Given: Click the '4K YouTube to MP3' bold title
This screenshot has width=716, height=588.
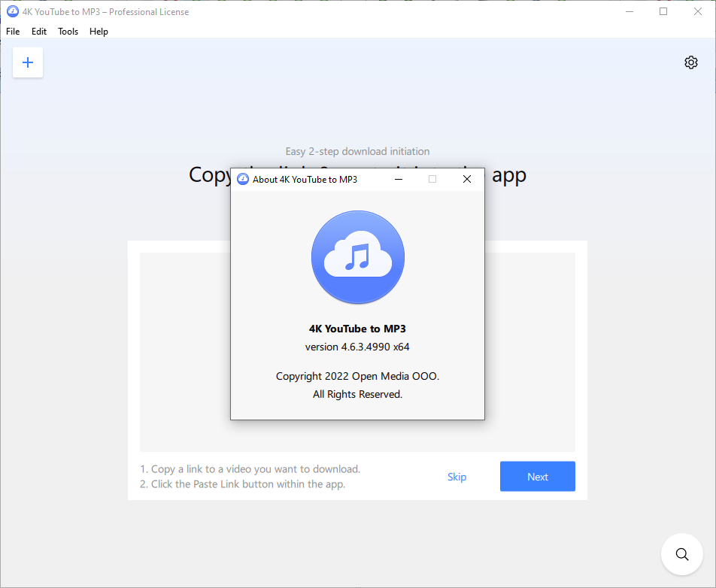Looking at the screenshot, I should click(x=357, y=329).
